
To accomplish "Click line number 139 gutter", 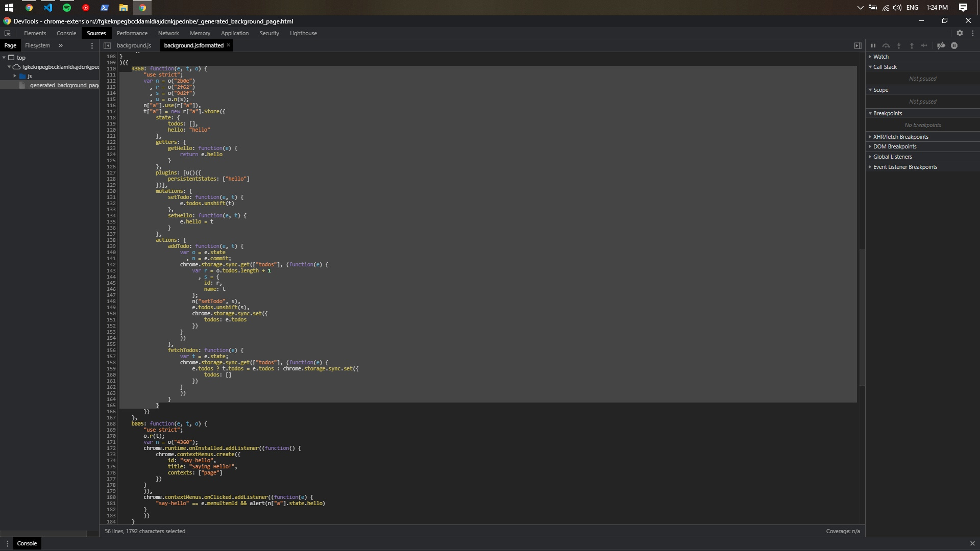I will pos(111,246).
